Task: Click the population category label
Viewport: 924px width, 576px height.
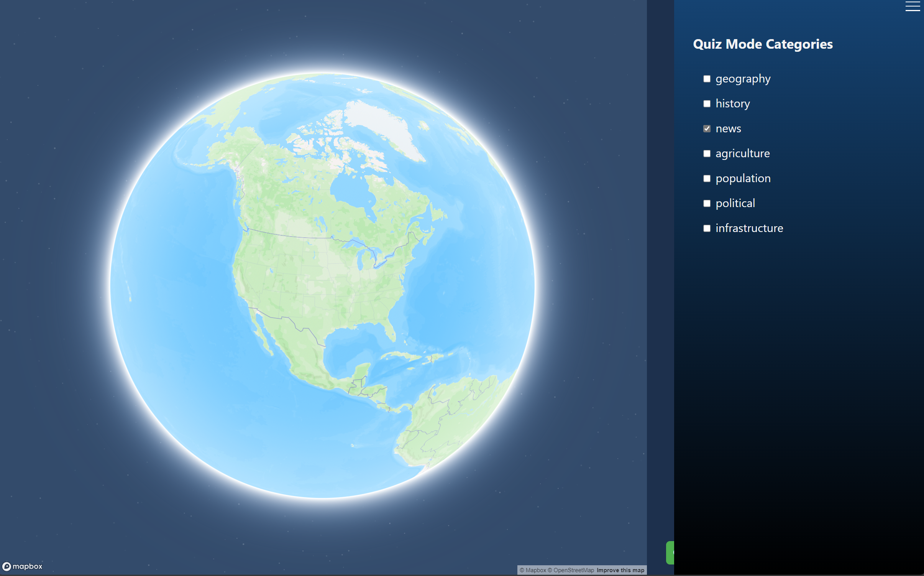Action: pos(743,178)
